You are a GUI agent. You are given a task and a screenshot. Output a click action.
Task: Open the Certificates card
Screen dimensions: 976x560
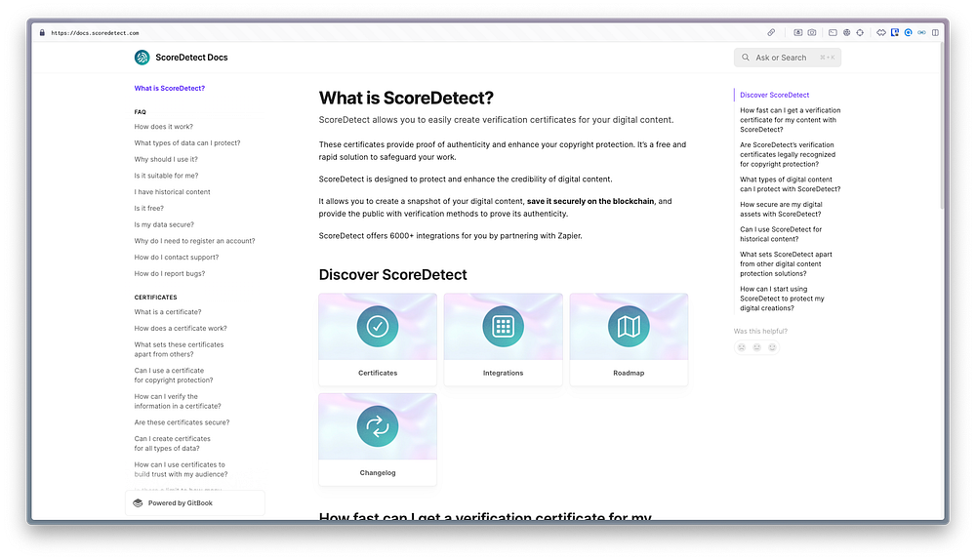coord(377,340)
